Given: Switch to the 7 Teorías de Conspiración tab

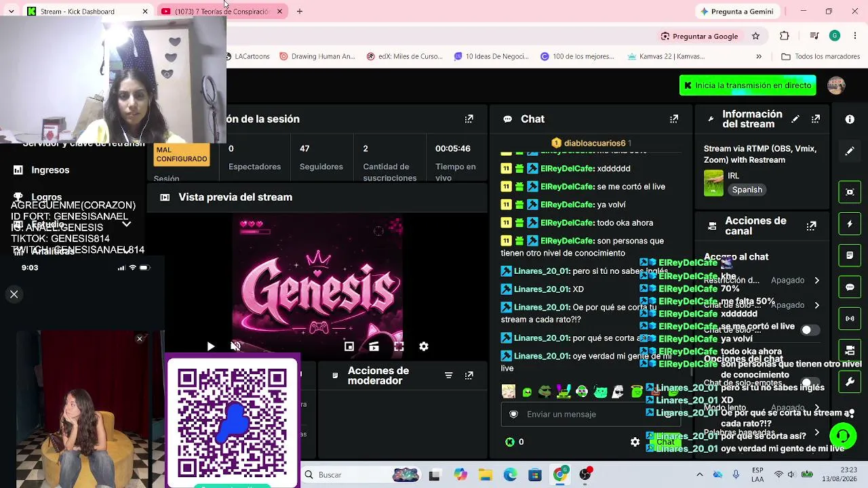Looking at the screenshot, I should 222,12.
